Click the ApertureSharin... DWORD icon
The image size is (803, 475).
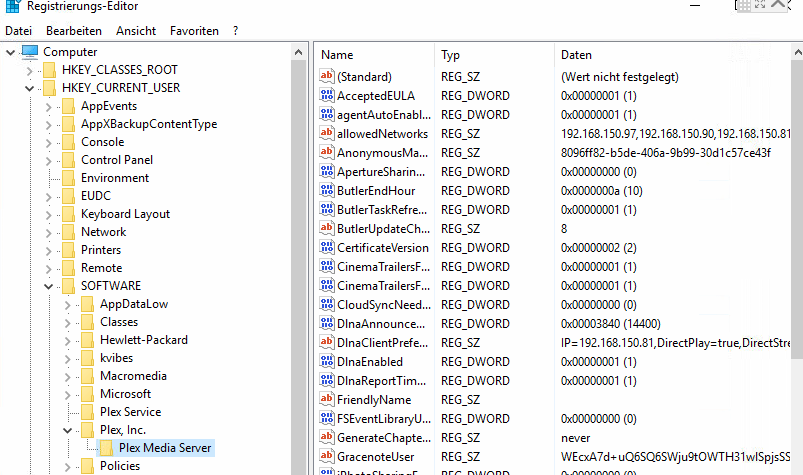(x=326, y=171)
